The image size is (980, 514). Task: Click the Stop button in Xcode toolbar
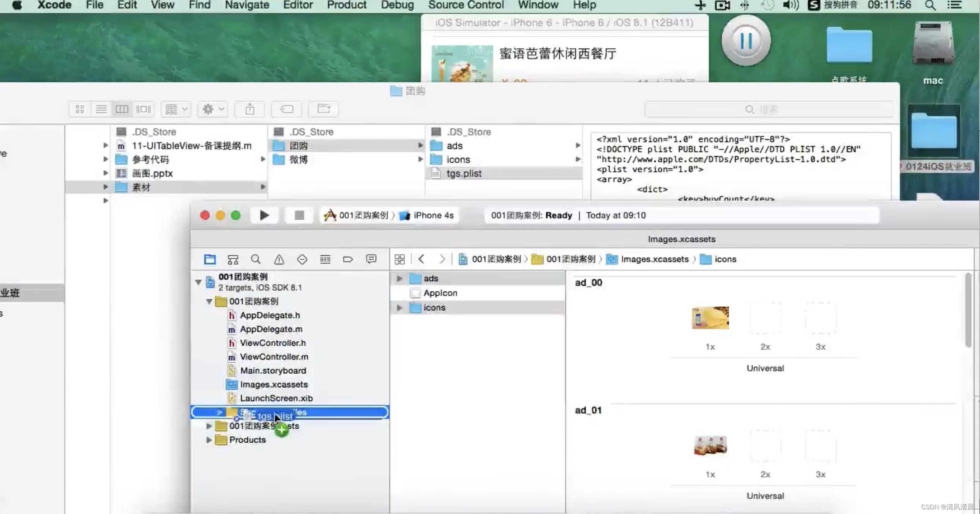click(x=299, y=215)
